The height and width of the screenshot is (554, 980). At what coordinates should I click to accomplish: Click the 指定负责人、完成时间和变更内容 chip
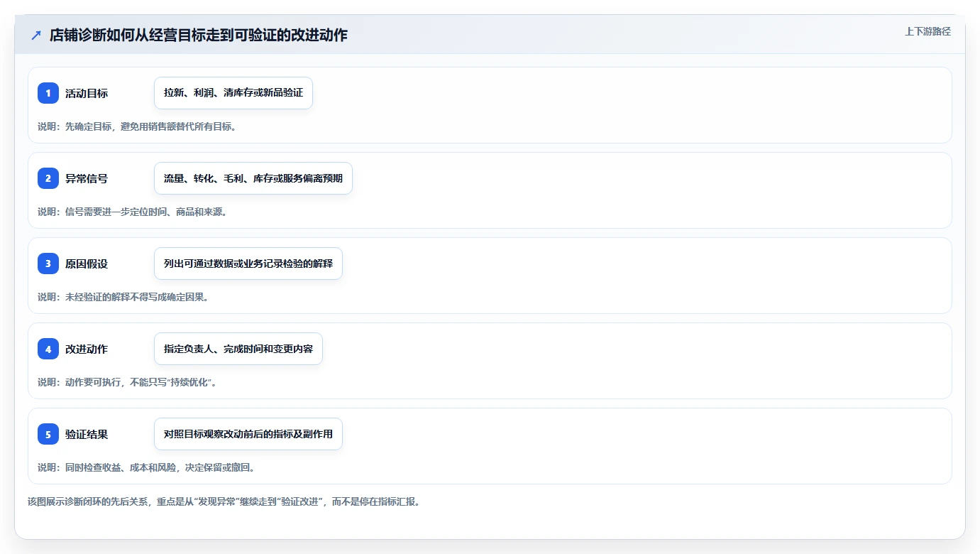click(x=238, y=349)
